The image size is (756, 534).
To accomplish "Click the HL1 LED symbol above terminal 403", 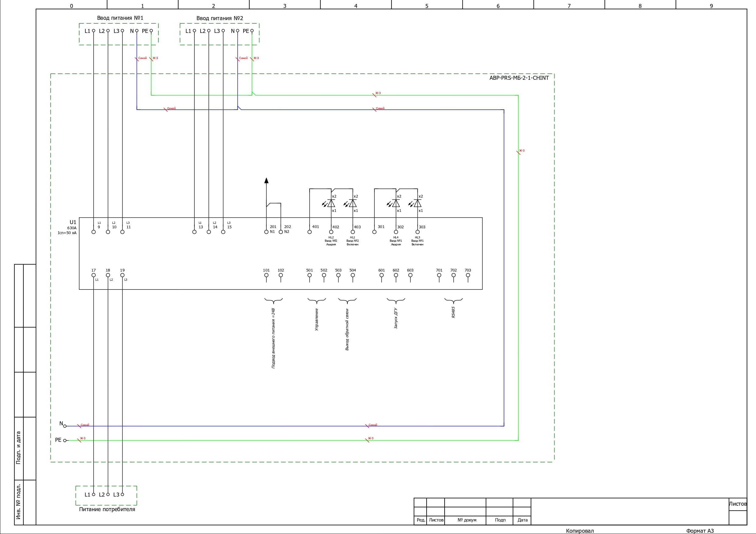I will pos(352,203).
